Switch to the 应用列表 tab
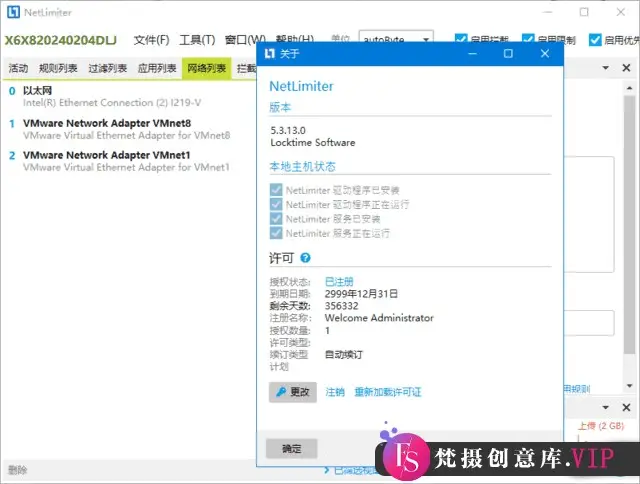The width and height of the screenshot is (640, 484). click(x=157, y=68)
